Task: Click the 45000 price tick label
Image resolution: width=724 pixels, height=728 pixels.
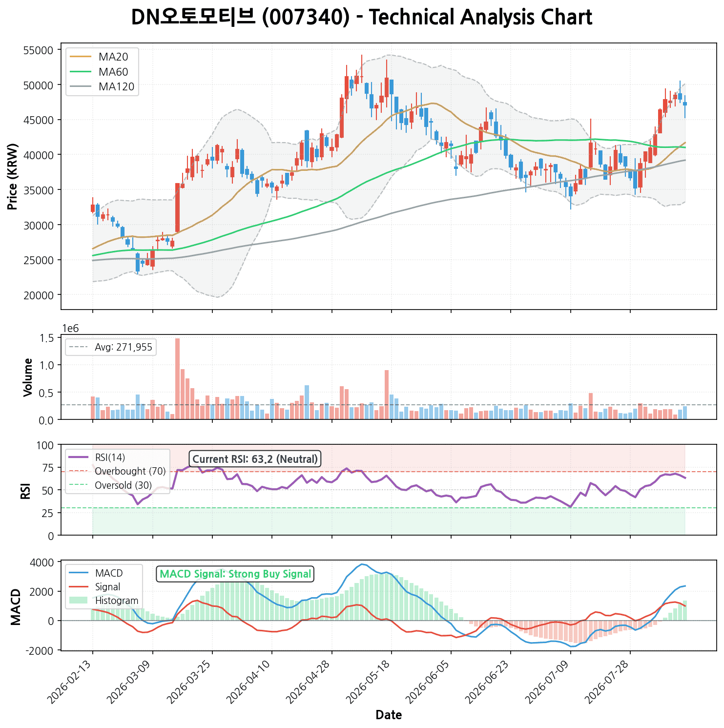Action: tap(38, 120)
